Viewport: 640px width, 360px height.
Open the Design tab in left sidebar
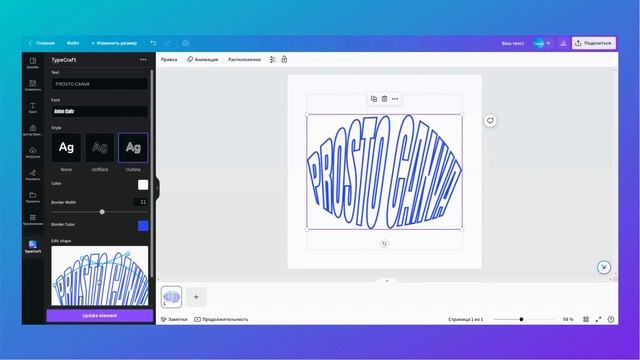(x=33, y=62)
